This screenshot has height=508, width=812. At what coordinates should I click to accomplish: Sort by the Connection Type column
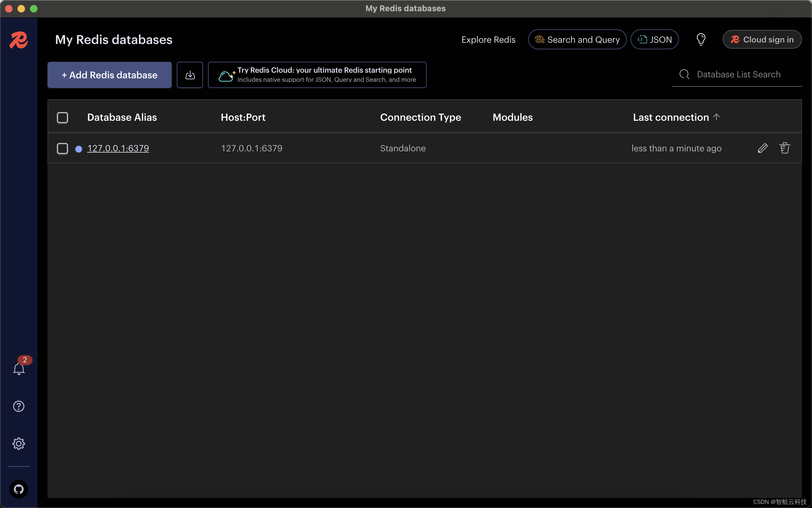421,117
